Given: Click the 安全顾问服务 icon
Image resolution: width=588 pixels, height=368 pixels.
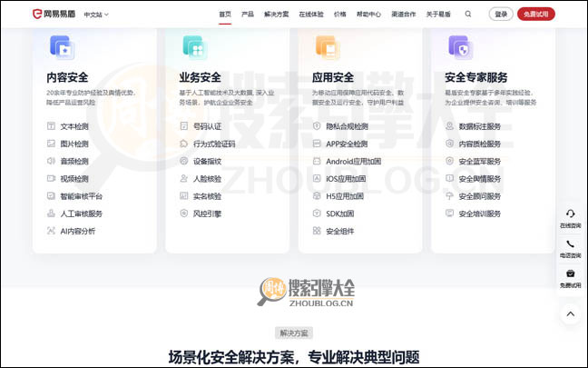Looking at the screenshot, I should (x=449, y=195).
